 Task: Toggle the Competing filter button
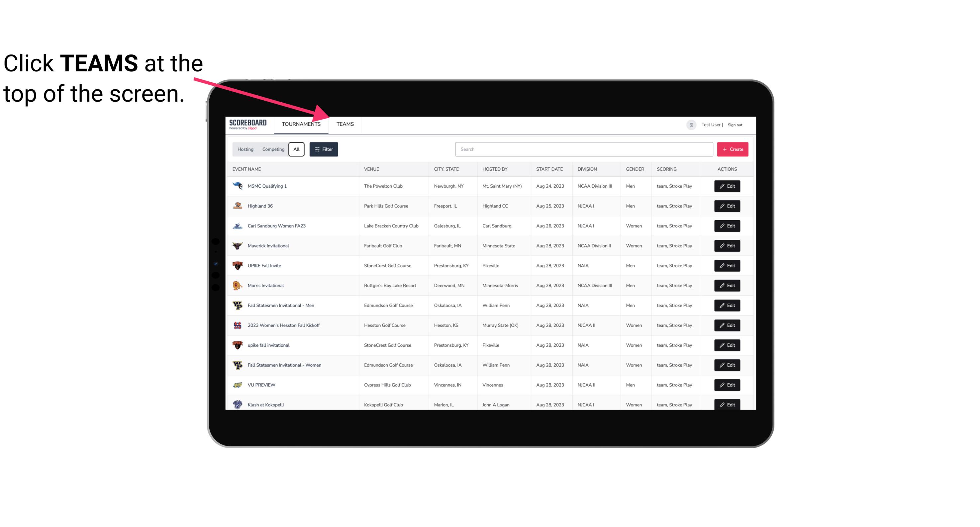click(x=272, y=149)
